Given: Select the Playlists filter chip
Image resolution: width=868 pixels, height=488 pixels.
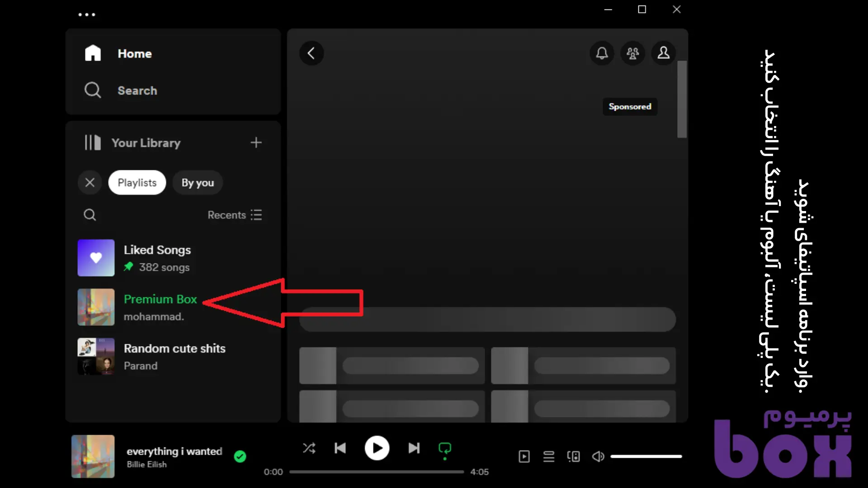Looking at the screenshot, I should [137, 183].
